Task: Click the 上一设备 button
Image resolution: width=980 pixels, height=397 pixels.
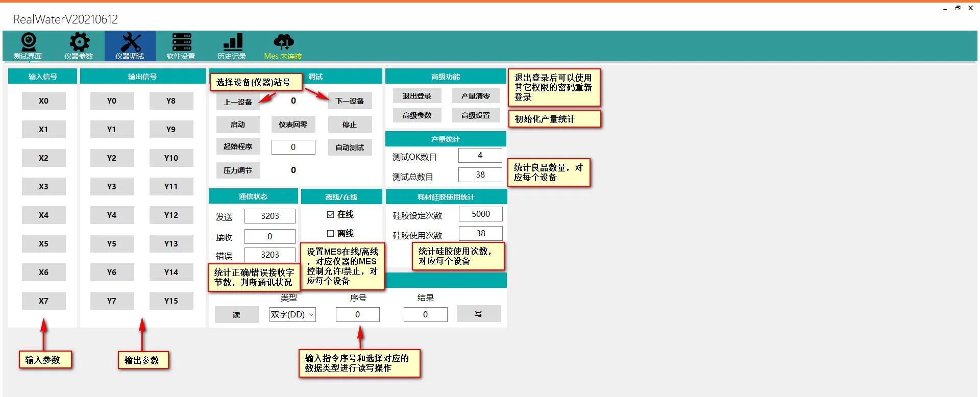Action: [x=238, y=102]
